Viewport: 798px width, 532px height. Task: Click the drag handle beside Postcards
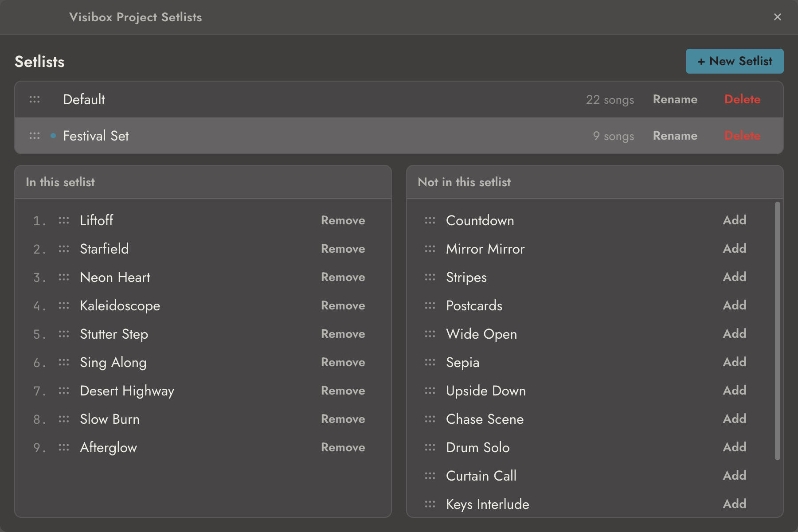[x=430, y=305]
